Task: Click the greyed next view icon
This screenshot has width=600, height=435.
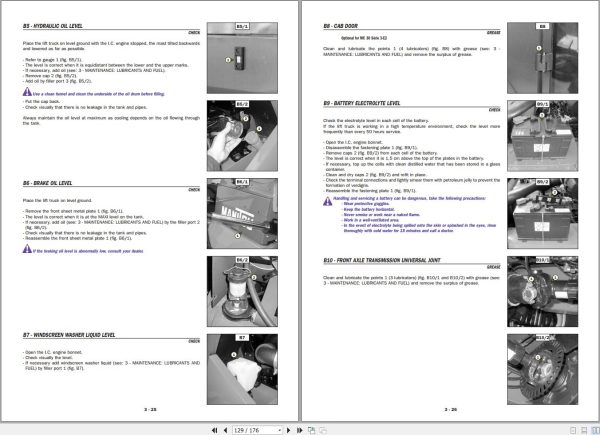Action: (323, 430)
